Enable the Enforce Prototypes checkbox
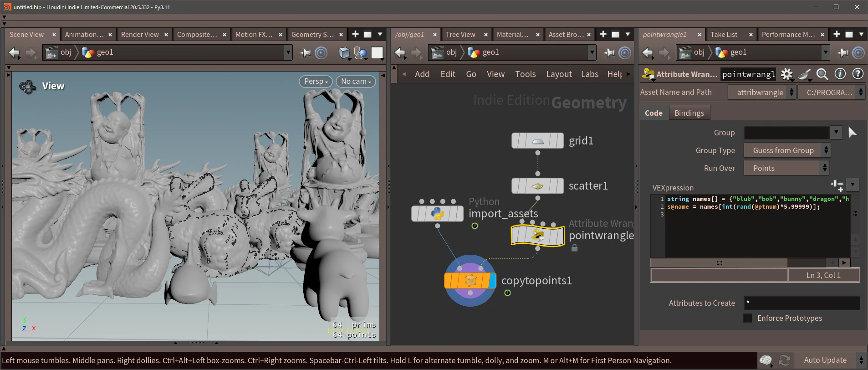868x370 pixels. [x=748, y=318]
